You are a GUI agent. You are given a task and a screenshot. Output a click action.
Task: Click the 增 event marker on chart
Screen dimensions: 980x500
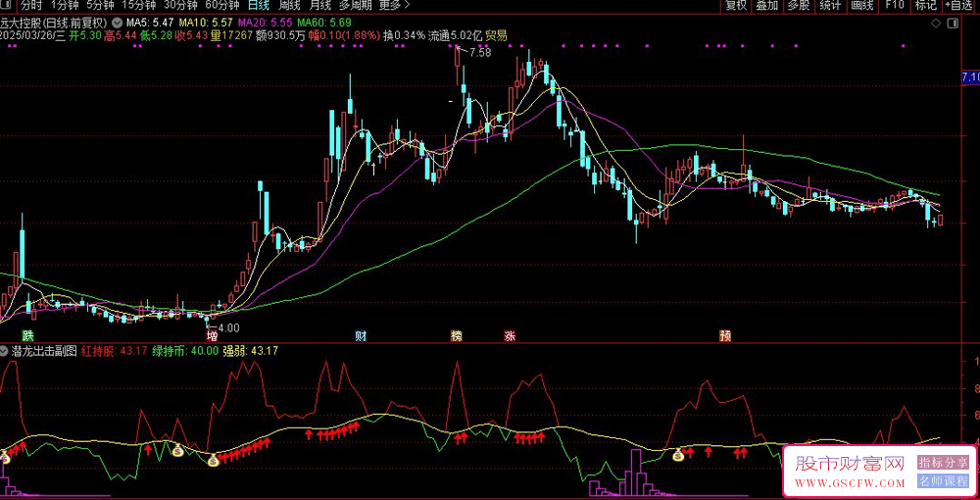click(x=213, y=335)
